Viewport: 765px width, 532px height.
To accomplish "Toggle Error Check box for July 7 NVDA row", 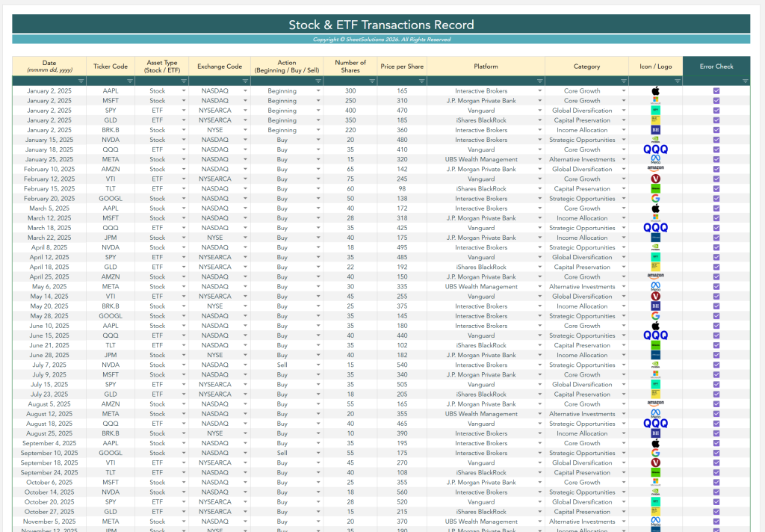I will pyautogui.click(x=716, y=365).
